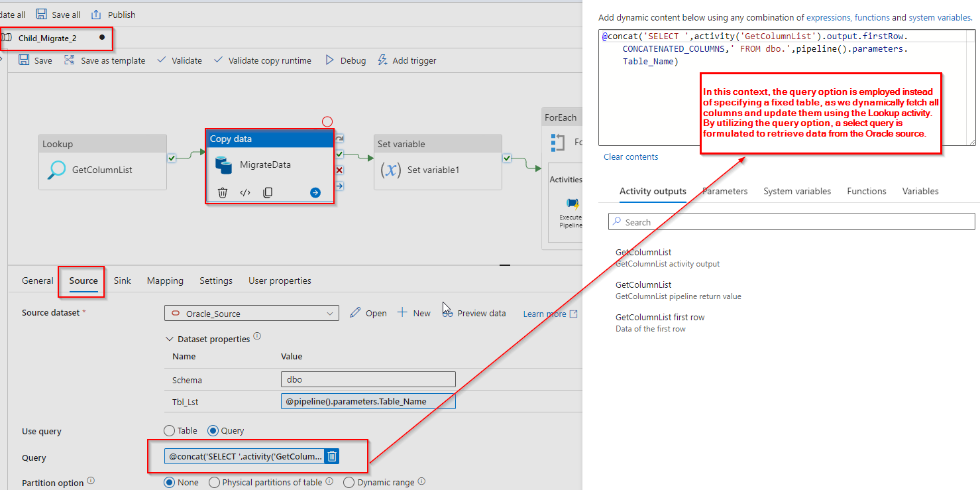
Task: Select the Set variable1 activity icon
Action: (391, 170)
